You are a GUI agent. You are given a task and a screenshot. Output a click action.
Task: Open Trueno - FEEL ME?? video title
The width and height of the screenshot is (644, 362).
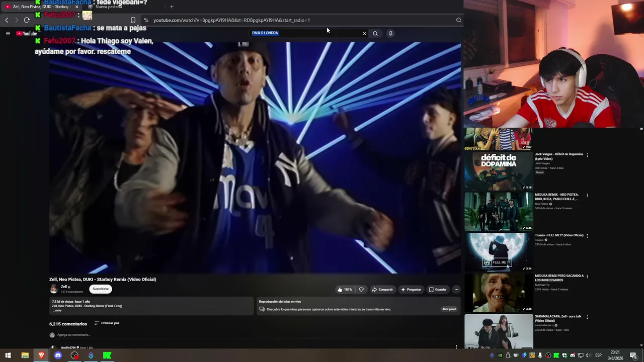point(559,235)
